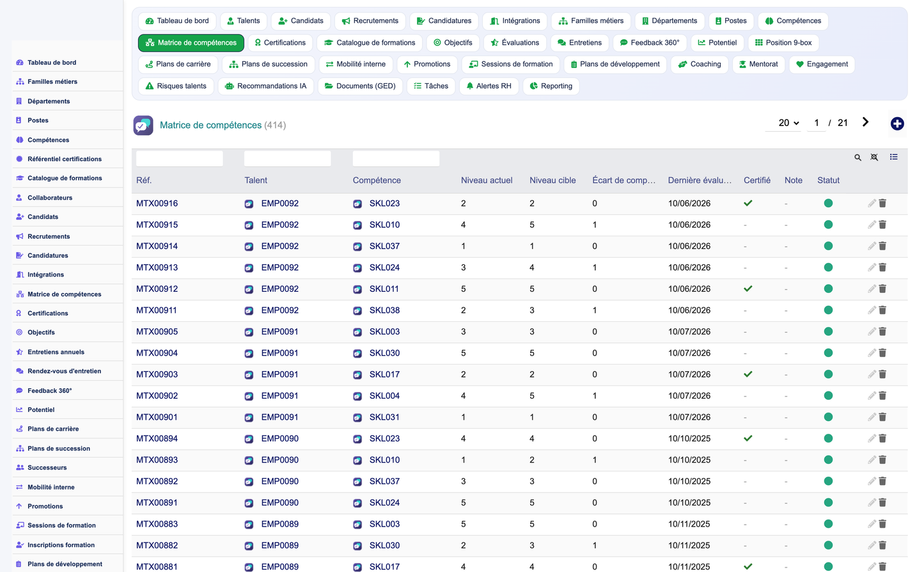The height and width of the screenshot is (572, 924).
Task: Open talent EMP0091 in row MTX00905
Action: pyautogui.click(x=280, y=331)
